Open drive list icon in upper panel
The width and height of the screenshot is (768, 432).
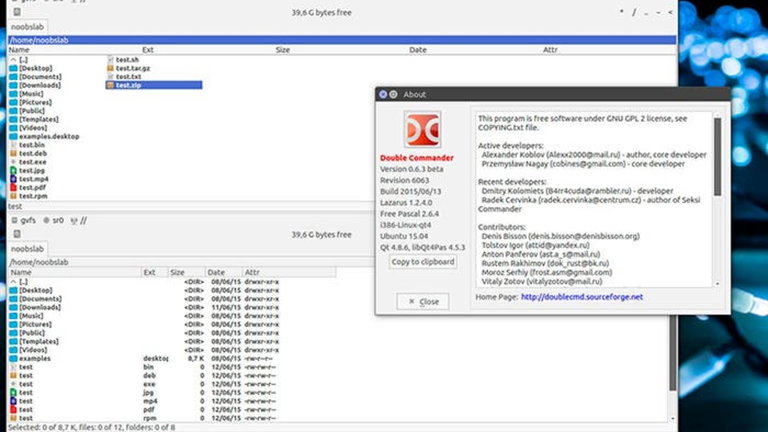17,12
